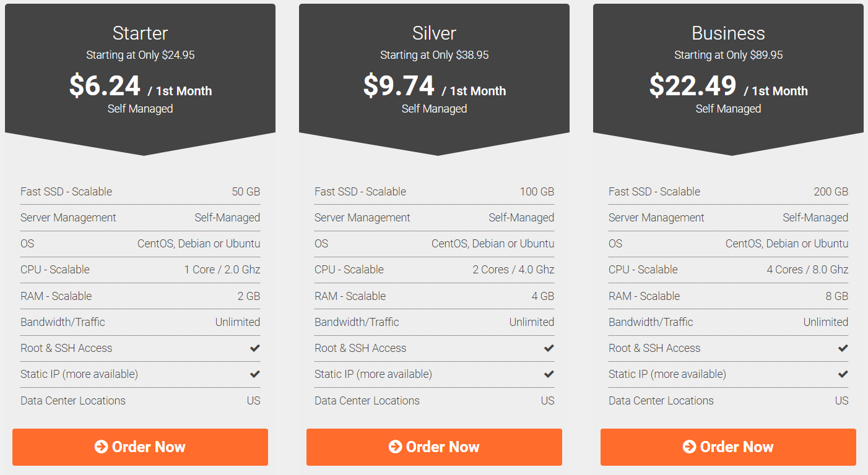Select the Business plan header

[728, 33]
